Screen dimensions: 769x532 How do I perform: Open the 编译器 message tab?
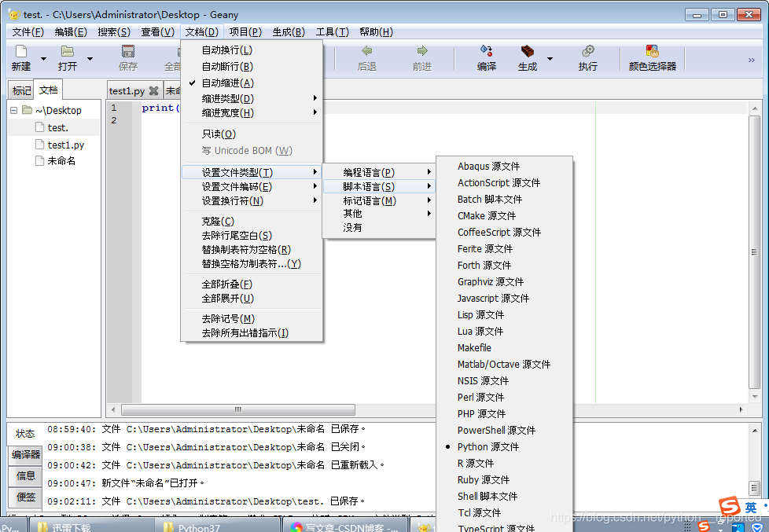[x=25, y=454]
